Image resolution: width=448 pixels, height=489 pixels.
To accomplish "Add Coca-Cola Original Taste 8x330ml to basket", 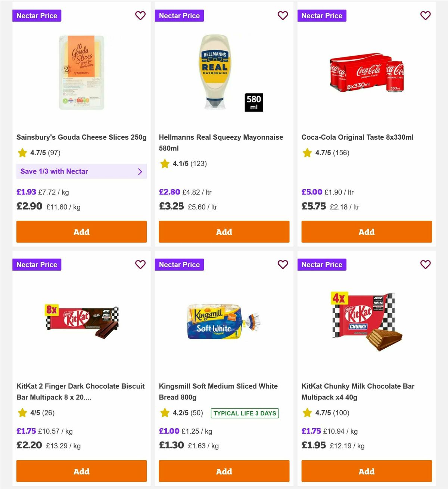I will pyautogui.click(x=366, y=232).
